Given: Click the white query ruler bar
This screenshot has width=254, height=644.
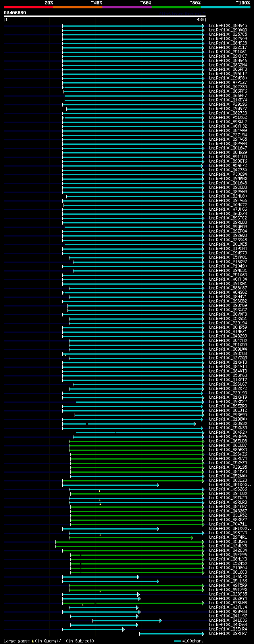Looking at the screenshot, I should tap(105, 16).
